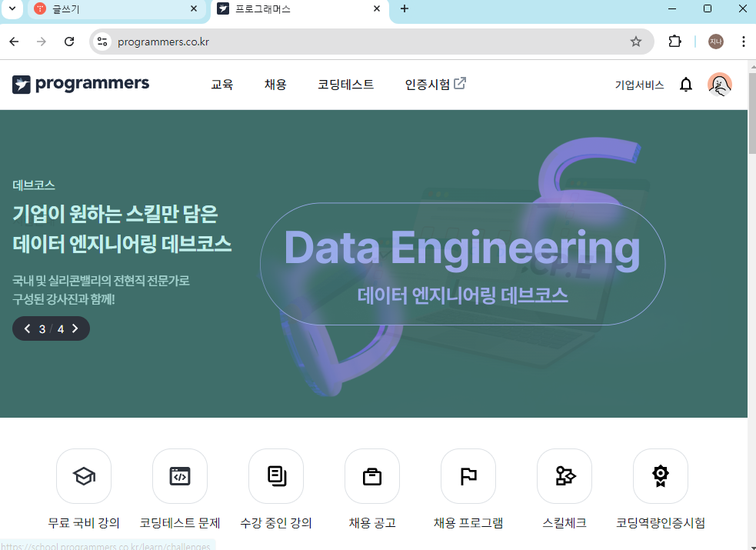The width and height of the screenshot is (756, 550).
Task: Go to 기업서비스
Action: point(639,85)
